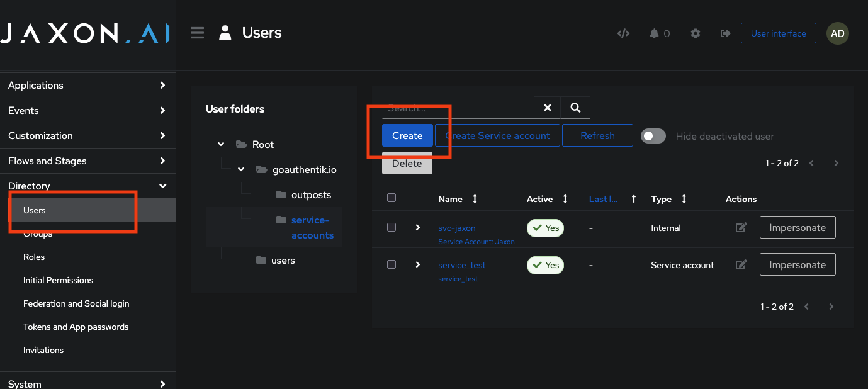This screenshot has height=389, width=868.
Task: Open the notifications bell
Action: pos(656,33)
